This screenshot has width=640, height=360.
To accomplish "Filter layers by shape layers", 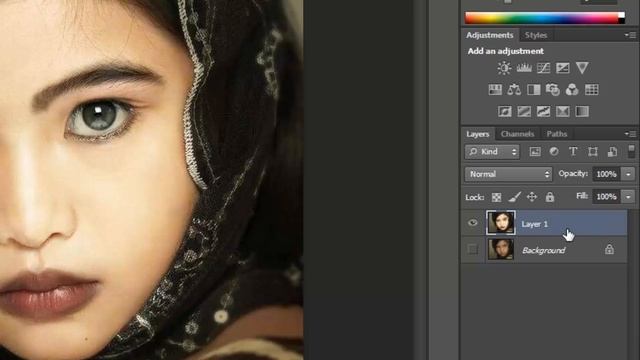I will [x=593, y=152].
